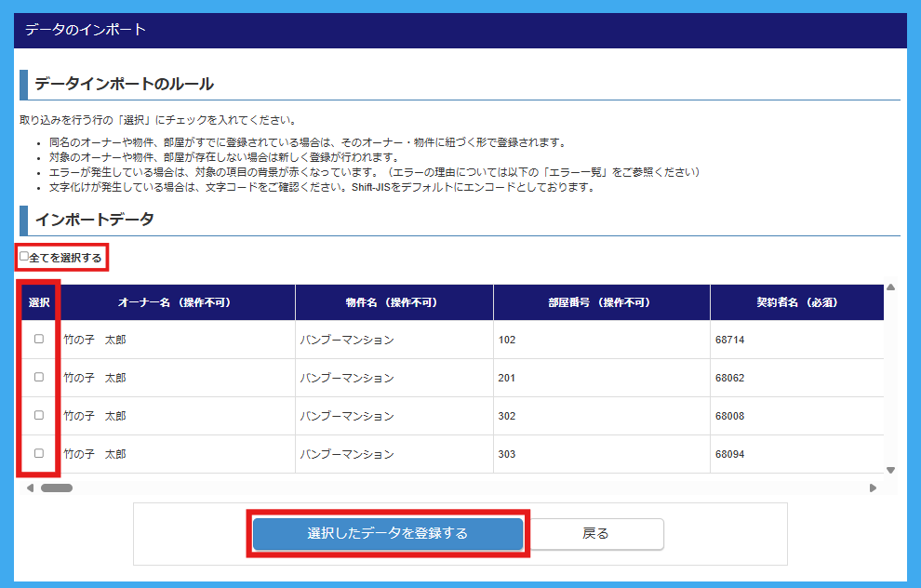
Task: Click the horizontal scrollbar right arrow
Action: [873, 488]
